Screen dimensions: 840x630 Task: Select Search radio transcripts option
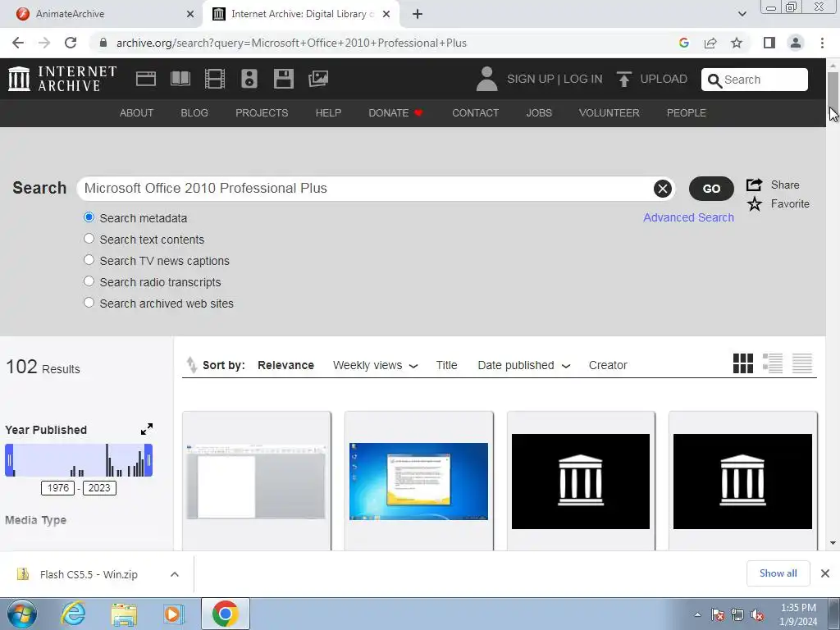(x=89, y=281)
